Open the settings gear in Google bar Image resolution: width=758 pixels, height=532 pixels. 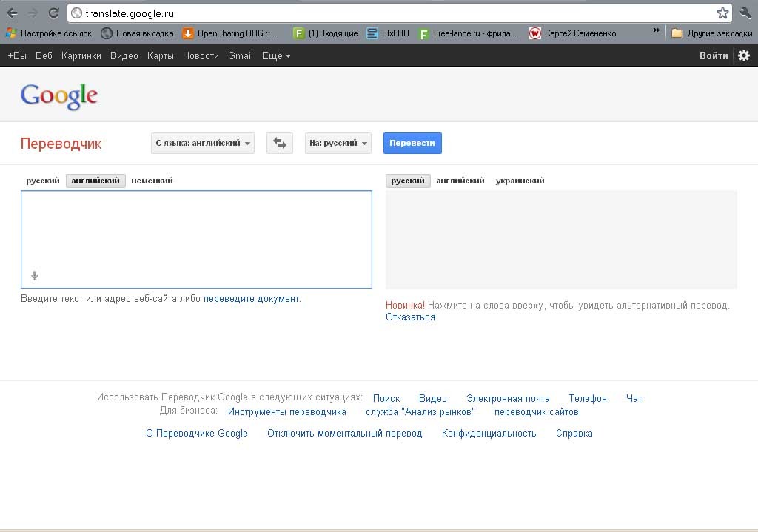[744, 55]
